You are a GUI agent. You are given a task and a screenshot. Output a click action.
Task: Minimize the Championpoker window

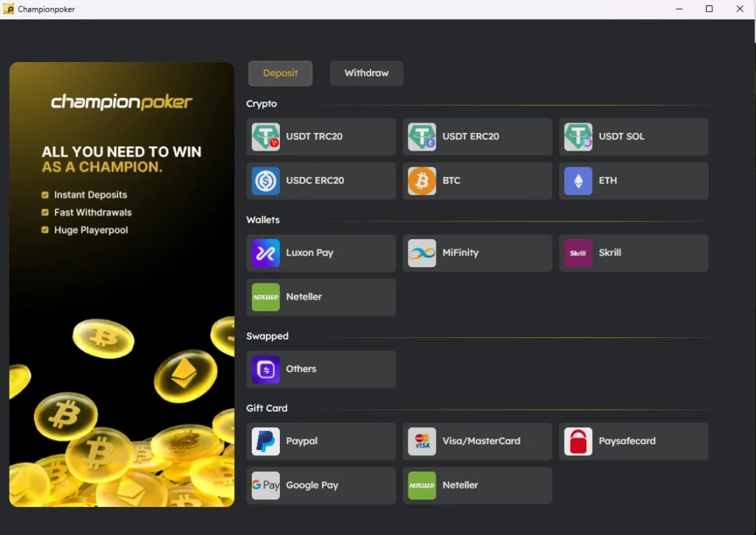[679, 9]
